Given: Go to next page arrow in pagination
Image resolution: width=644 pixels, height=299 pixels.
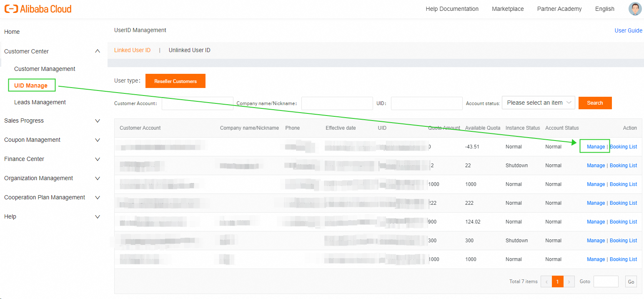Looking at the screenshot, I should point(569,281).
